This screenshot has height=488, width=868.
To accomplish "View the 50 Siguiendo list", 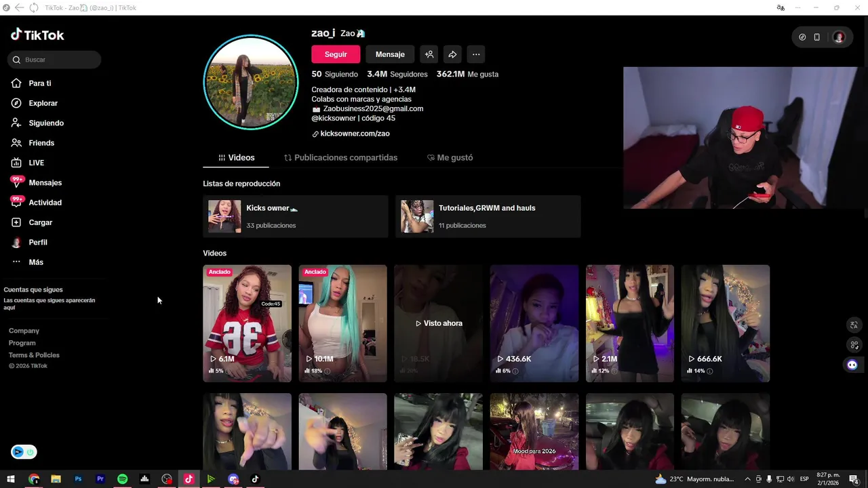I will point(335,75).
